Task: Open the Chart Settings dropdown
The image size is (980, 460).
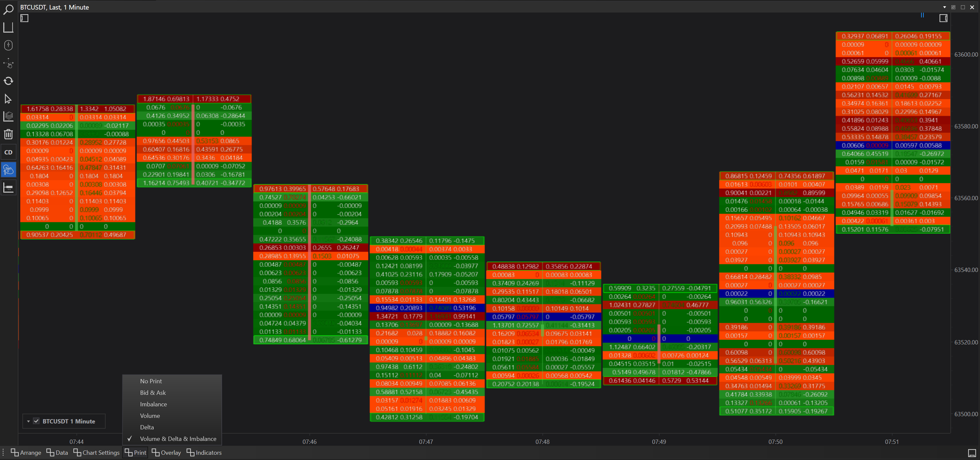Action: (x=97, y=452)
